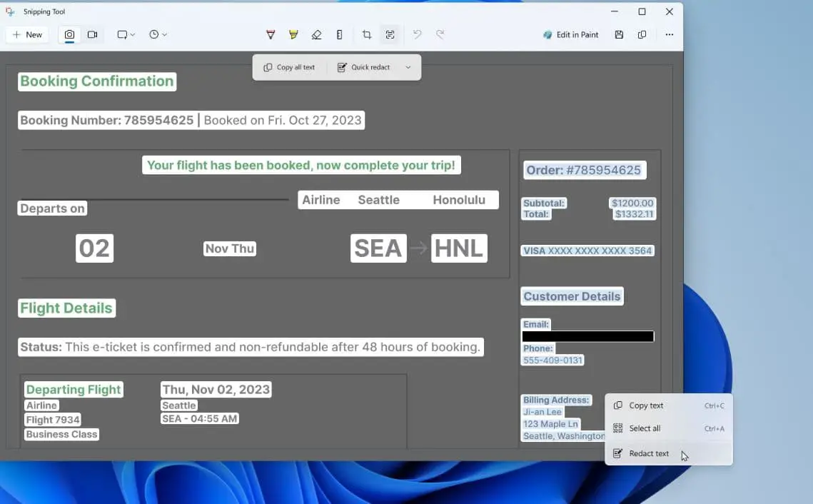Click the Order: #785954625 text
Image resolution: width=813 pixels, height=504 pixels.
(x=585, y=170)
